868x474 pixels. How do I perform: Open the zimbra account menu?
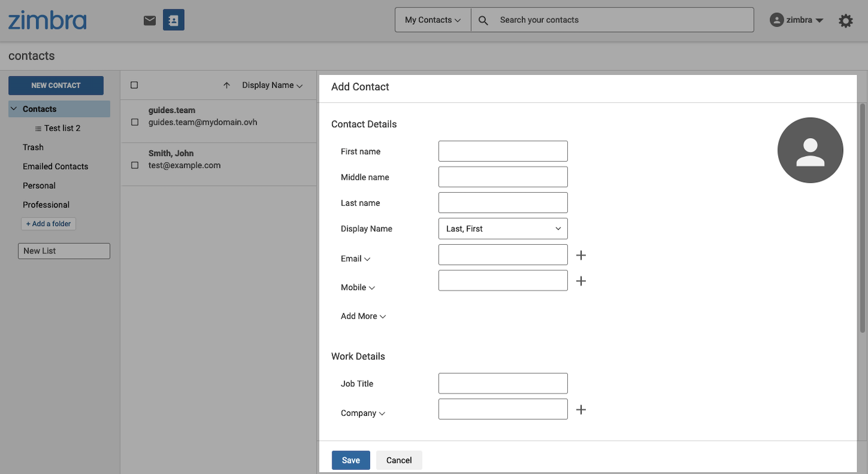[x=796, y=19]
